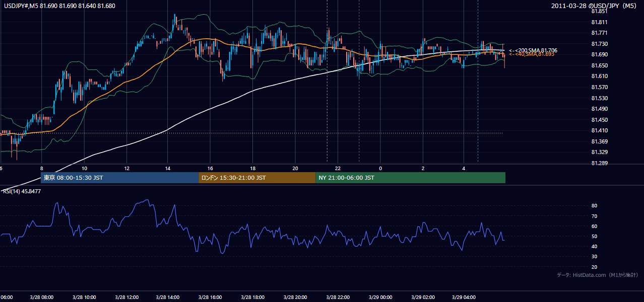Click price level 81.610 on the scale

pos(599,77)
